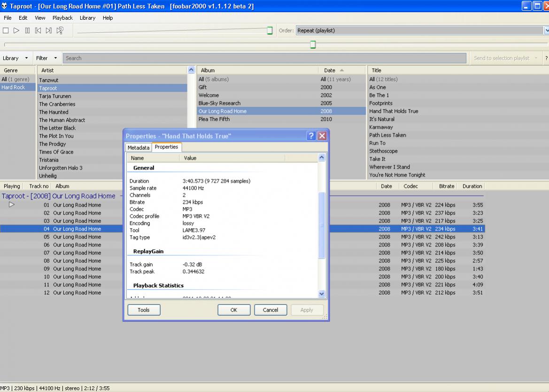Select artist Tanzwut
This screenshot has height=392, width=549.
click(x=112, y=80)
